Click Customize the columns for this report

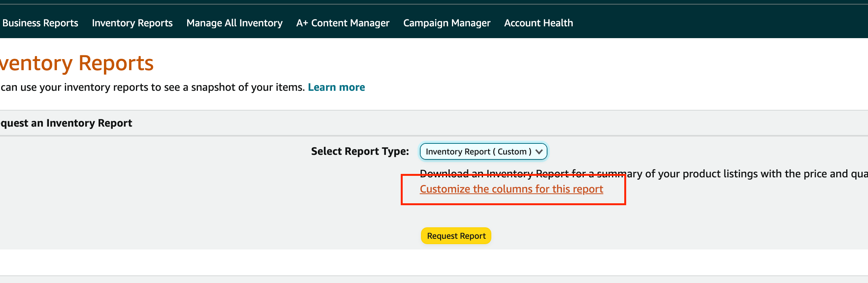coord(512,189)
